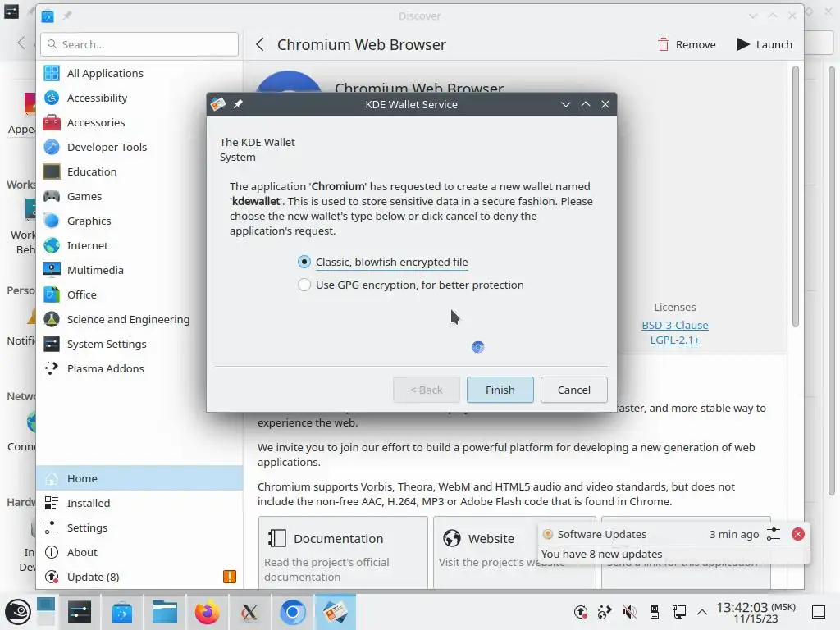
Task: Go to Home in Discover sidebar
Action: 139,478
